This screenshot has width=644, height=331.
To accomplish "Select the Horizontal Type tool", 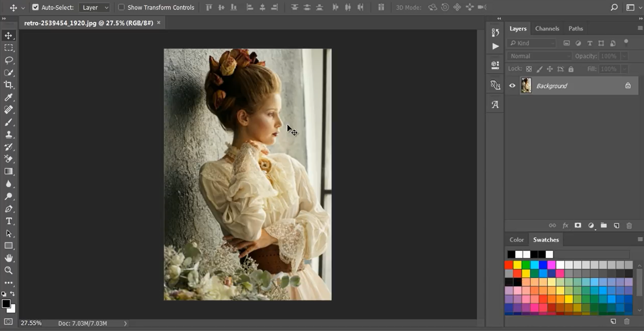I will click(x=9, y=221).
